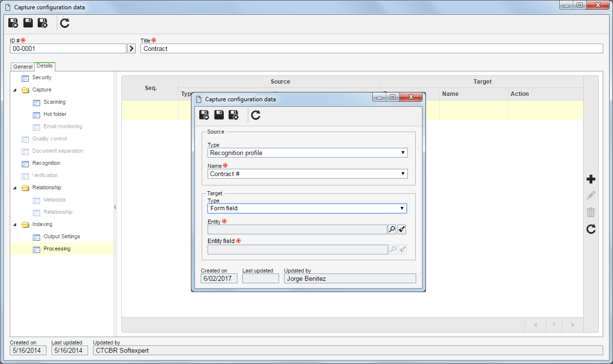Click Save and exit icon in main toolbar
Viewport: 613px width, 364px height.
pos(43,23)
